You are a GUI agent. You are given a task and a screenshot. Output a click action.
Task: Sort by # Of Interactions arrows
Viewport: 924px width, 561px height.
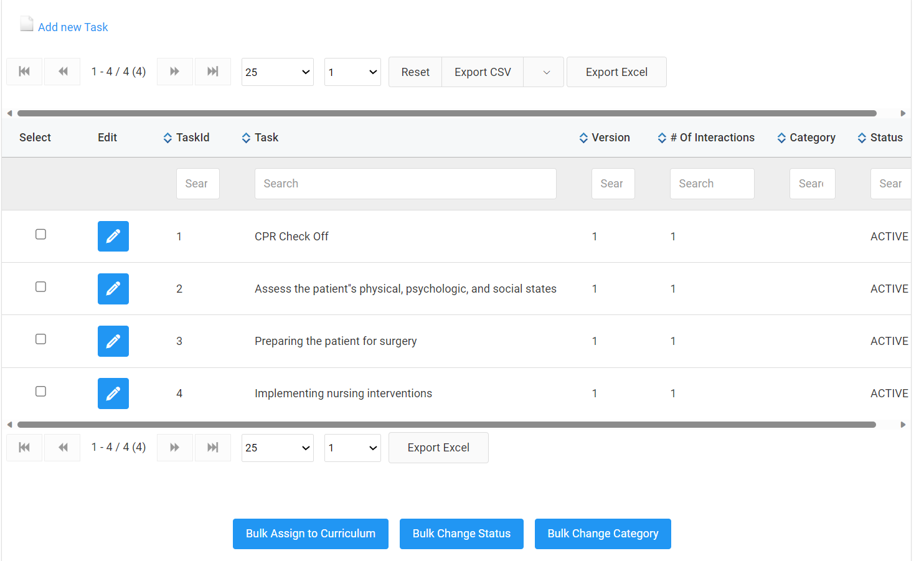point(662,138)
